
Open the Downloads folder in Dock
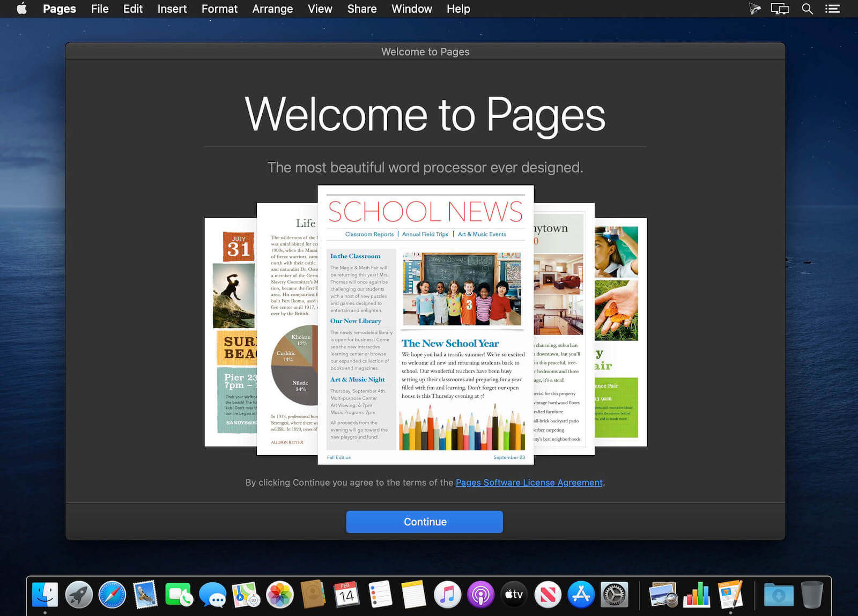(779, 595)
